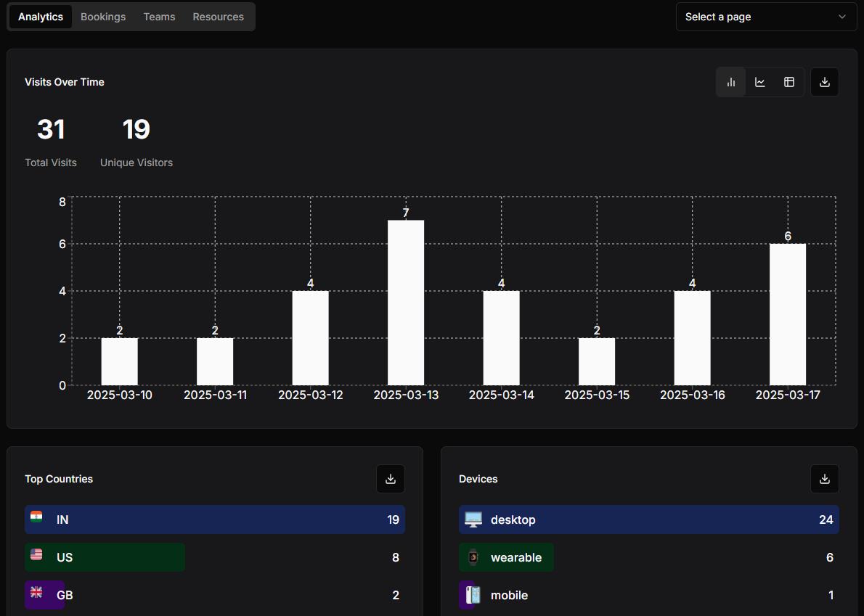This screenshot has height=616, width=864.
Task: Download Visits Over Time data
Action: pos(824,82)
